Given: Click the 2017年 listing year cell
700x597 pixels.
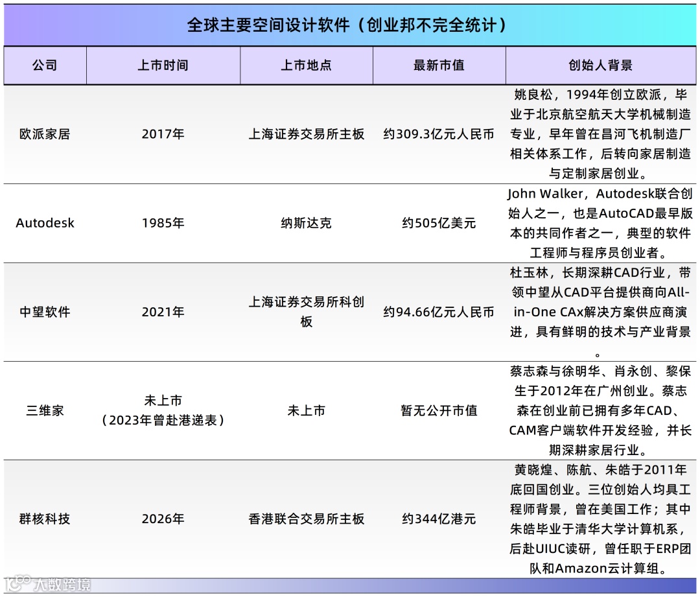Looking at the screenshot, I should pyautogui.click(x=163, y=134).
